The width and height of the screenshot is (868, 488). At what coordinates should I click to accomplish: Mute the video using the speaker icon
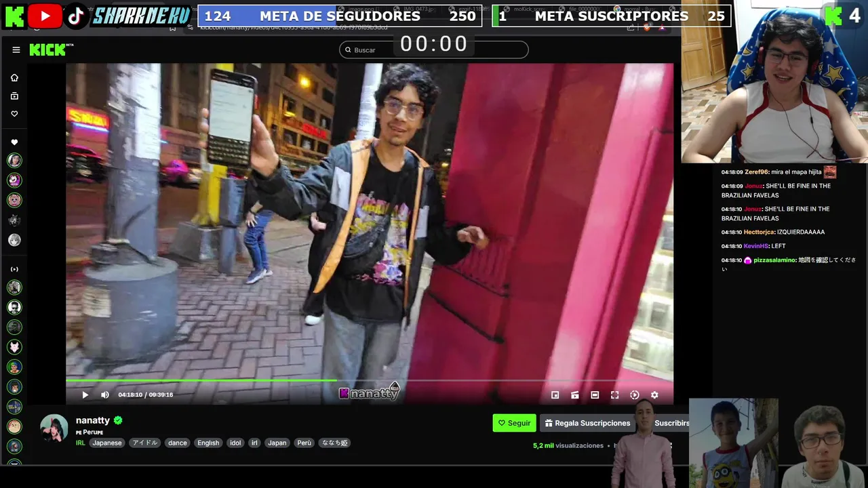coord(104,394)
